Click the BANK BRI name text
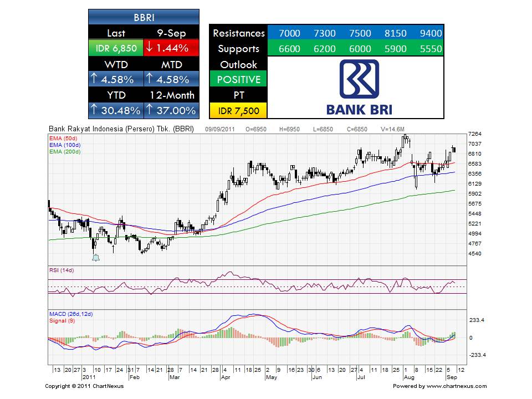 coord(359,110)
